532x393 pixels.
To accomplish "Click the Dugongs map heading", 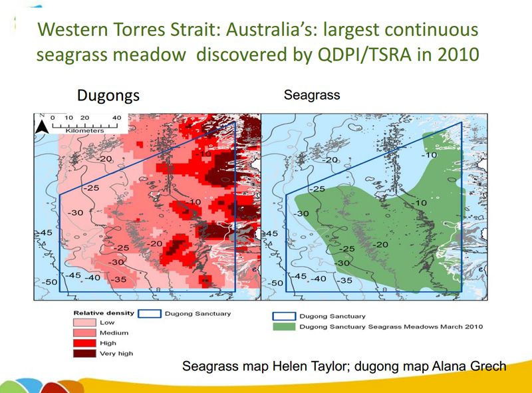I will [x=108, y=96].
